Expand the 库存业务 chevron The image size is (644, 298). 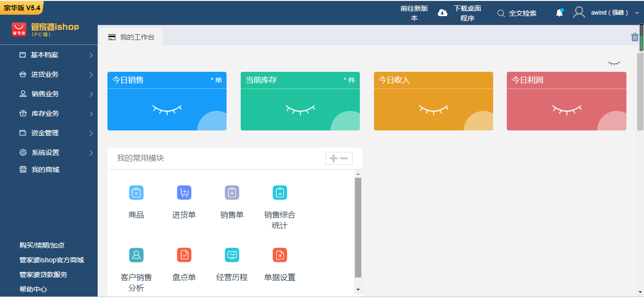tap(91, 114)
